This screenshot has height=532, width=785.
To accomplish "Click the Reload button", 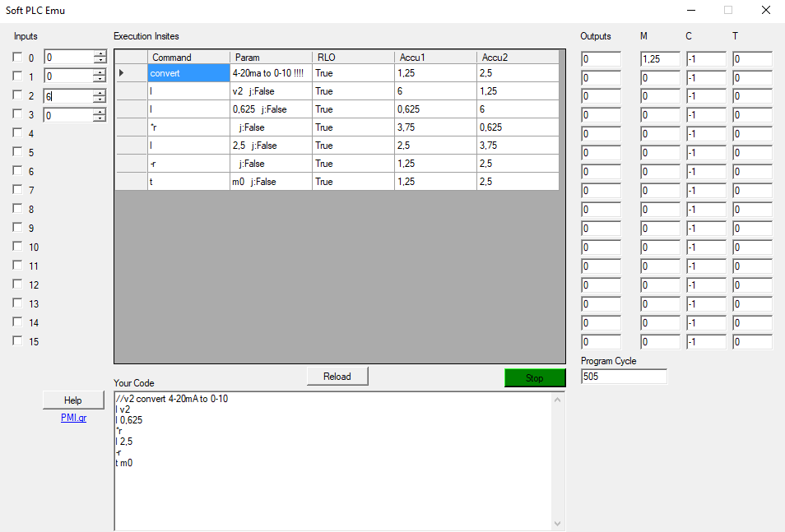I will (337, 376).
